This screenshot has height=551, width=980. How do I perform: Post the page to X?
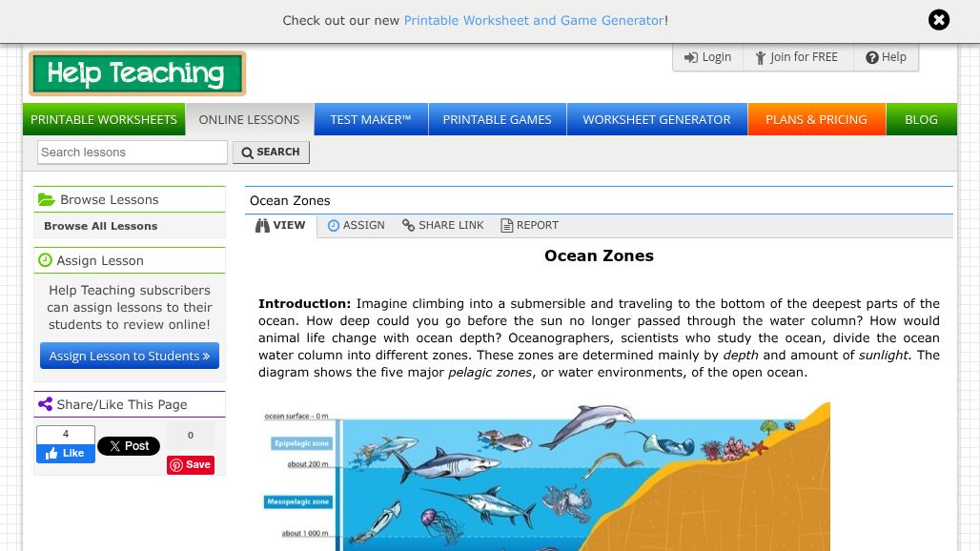(128, 445)
